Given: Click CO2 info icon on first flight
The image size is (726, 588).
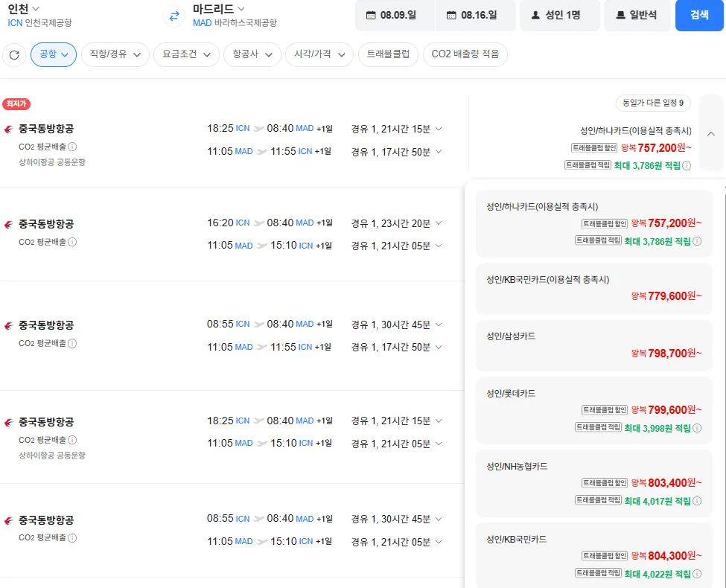Looking at the screenshot, I should (72, 147).
